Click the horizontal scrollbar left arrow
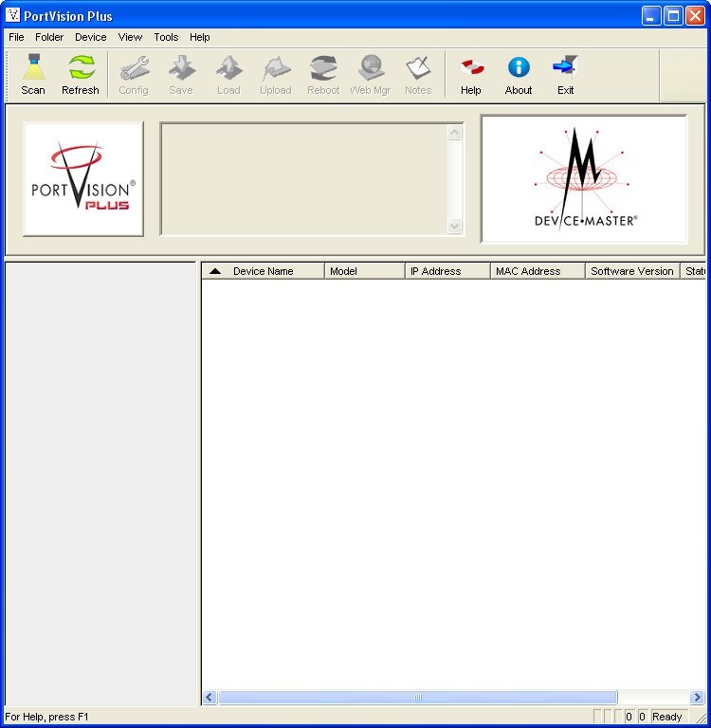Image resolution: width=711 pixels, height=728 pixels. [x=210, y=698]
